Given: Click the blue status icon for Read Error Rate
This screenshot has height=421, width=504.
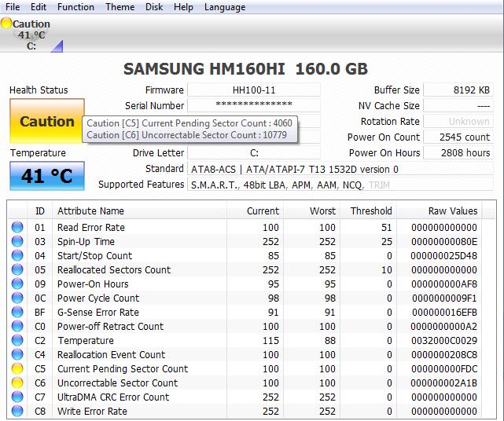Looking at the screenshot, I should point(17,227).
